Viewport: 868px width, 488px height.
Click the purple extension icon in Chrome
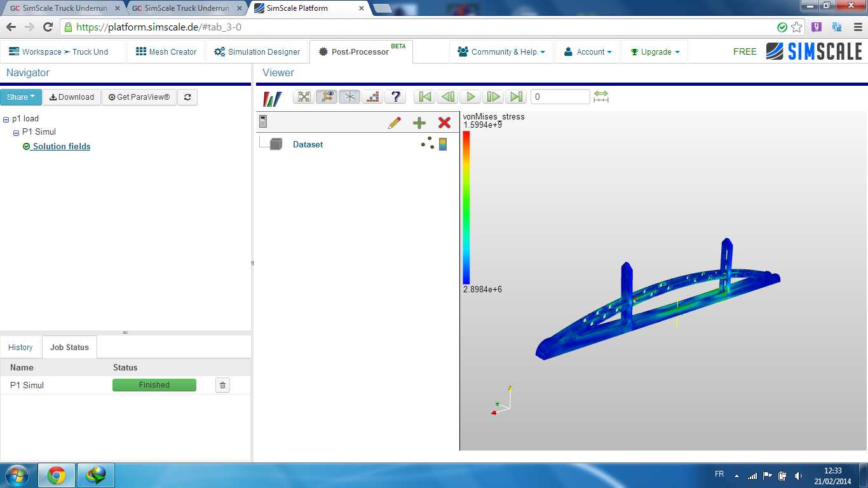pyautogui.click(x=817, y=27)
